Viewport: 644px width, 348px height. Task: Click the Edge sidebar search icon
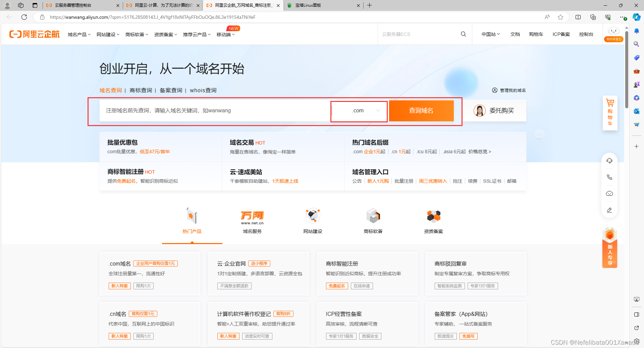coord(636,44)
